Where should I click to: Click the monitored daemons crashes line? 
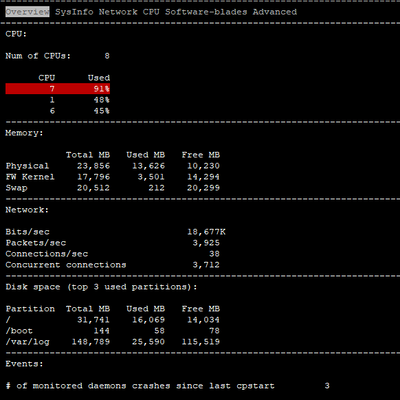pyautogui.click(x=168, y=386)
